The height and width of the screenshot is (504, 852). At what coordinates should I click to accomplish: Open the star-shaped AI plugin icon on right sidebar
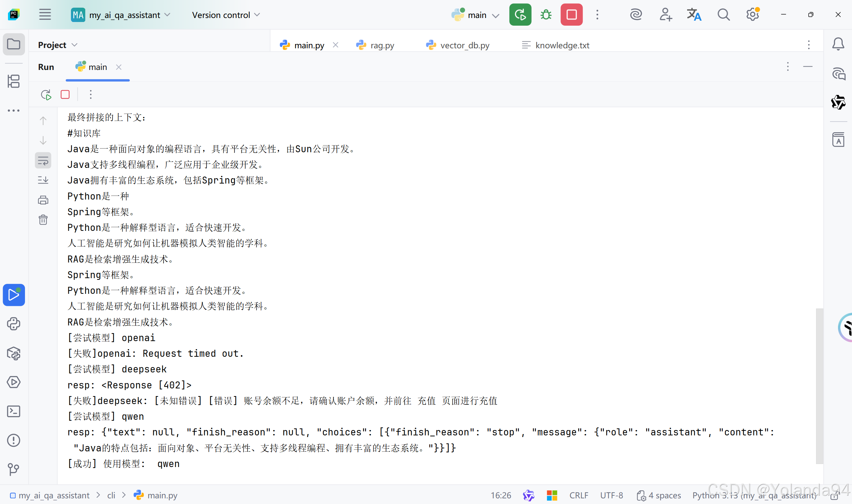click(838, 103)
